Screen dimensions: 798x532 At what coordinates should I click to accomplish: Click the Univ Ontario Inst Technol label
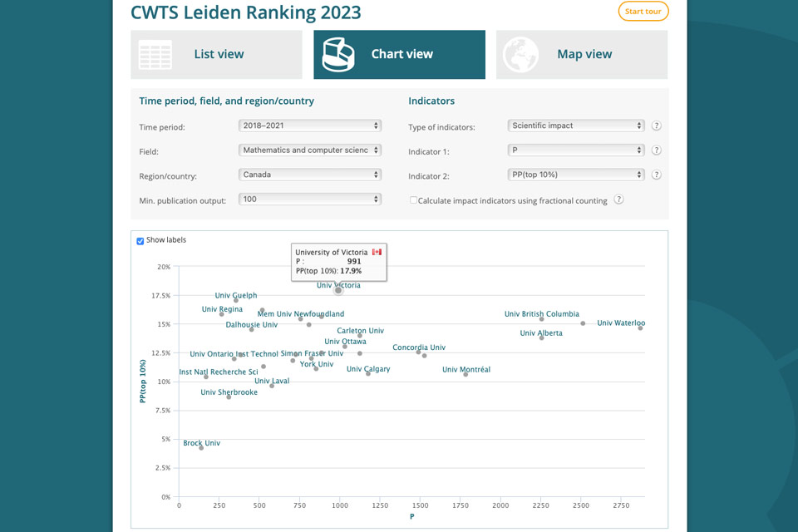click(234, 354)
